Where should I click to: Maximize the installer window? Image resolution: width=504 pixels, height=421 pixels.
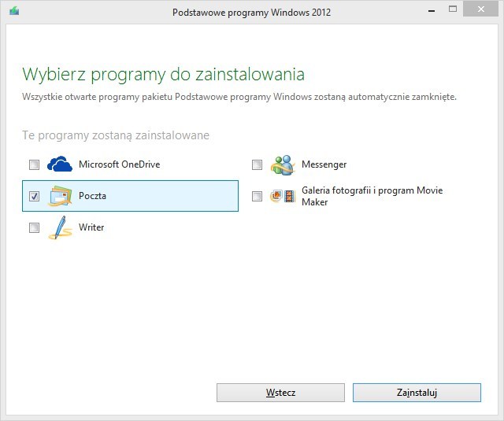click(x=453, y=9)
